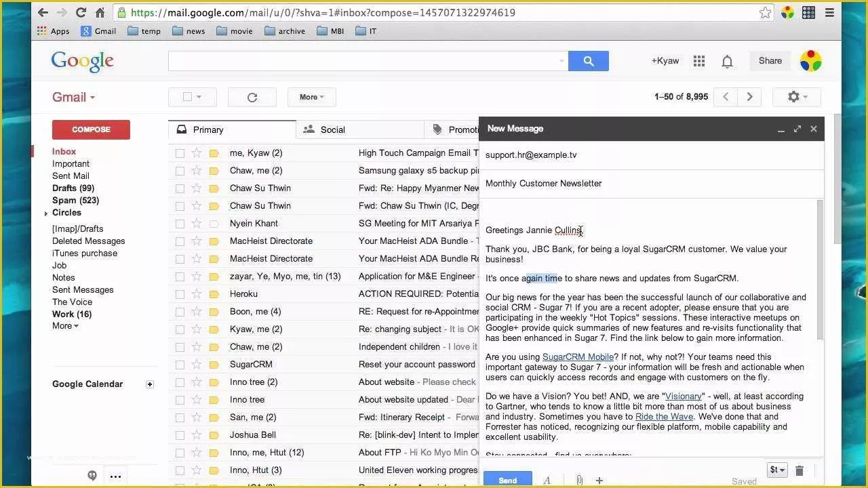Follow the Ride the Wave link
The width and height of the screenshot is (868, 488).
point(664,417)
